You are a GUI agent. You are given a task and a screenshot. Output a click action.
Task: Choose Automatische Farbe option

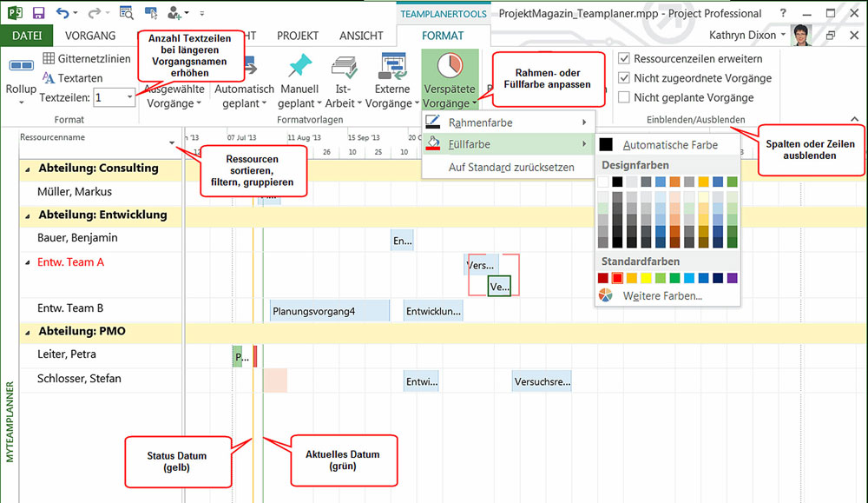pyautogui.click(x=669, y=145)
